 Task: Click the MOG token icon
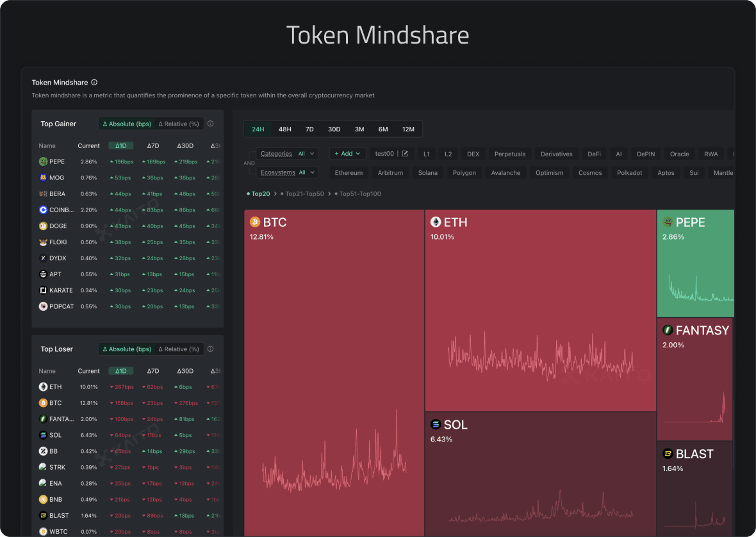[43, 178]
